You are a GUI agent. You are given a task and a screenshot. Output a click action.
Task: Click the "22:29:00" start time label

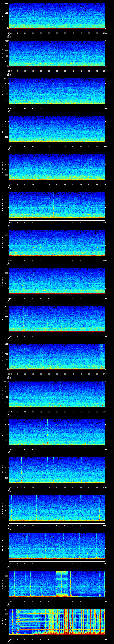tap(9, 487)
